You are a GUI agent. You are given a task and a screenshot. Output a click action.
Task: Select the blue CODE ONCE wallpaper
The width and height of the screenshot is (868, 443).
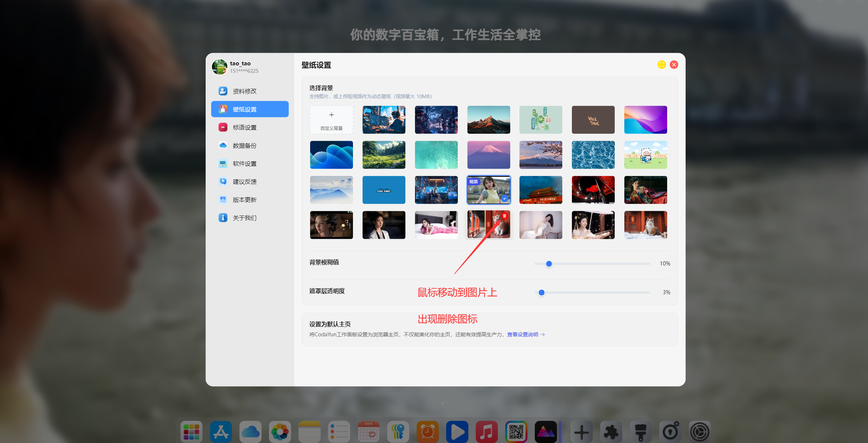[x=384, y=190]
